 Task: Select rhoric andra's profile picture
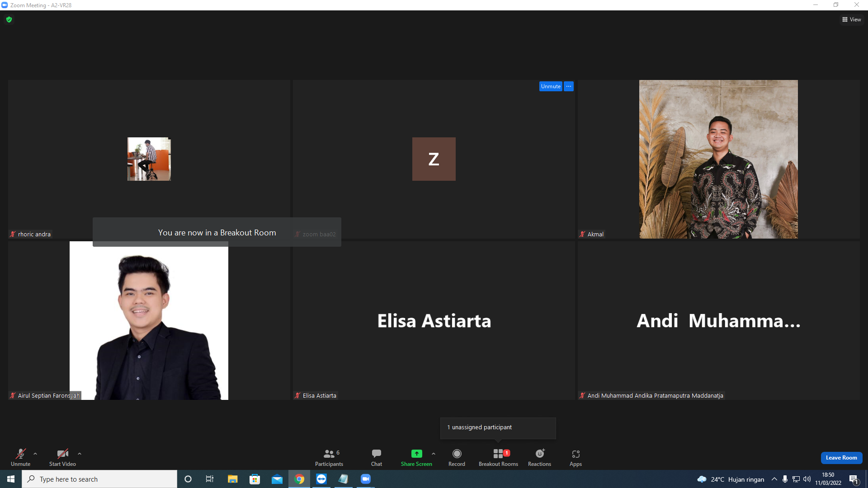[149, 159]
